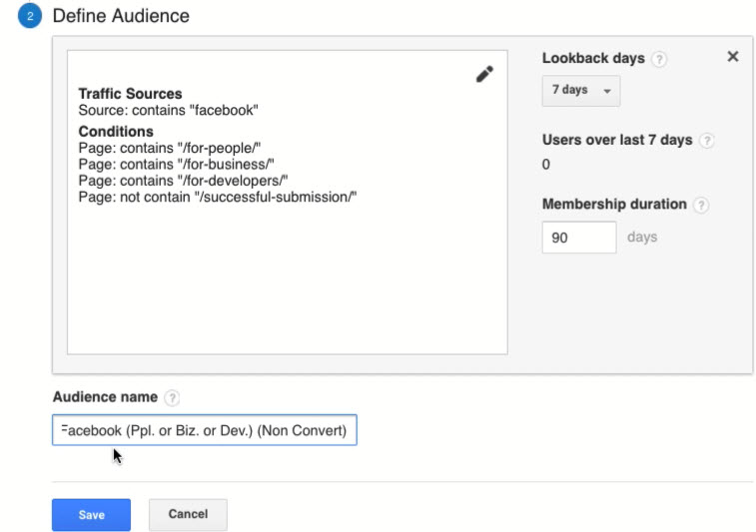Screen dimensions: 756x532
Task: Click the pencil edit icon for audience definition
Action: tap(484, 74)
